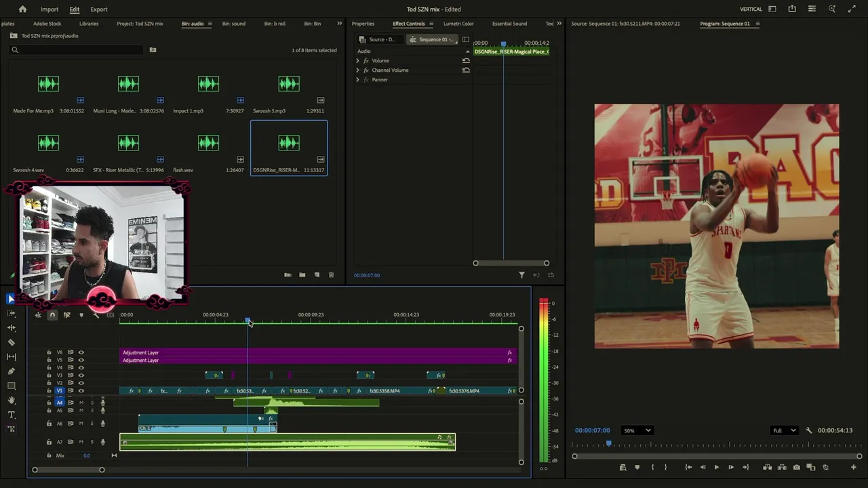
Task: Open Program monitor button editor plus
Action: 853,467
